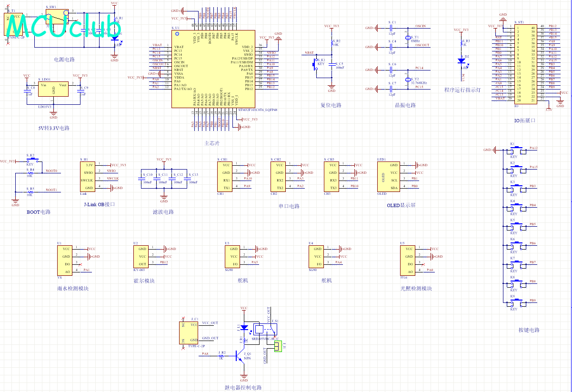Select the J_C1 TYPE-C-2P connector

click(189, 332)
